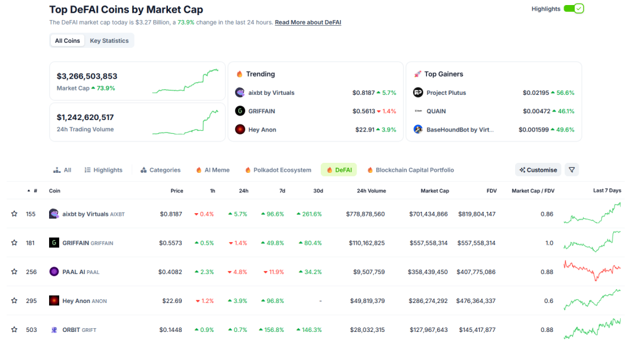Select the DeFAI category tab
Viewport: 644px width, 342px height.
pos(339,170)
